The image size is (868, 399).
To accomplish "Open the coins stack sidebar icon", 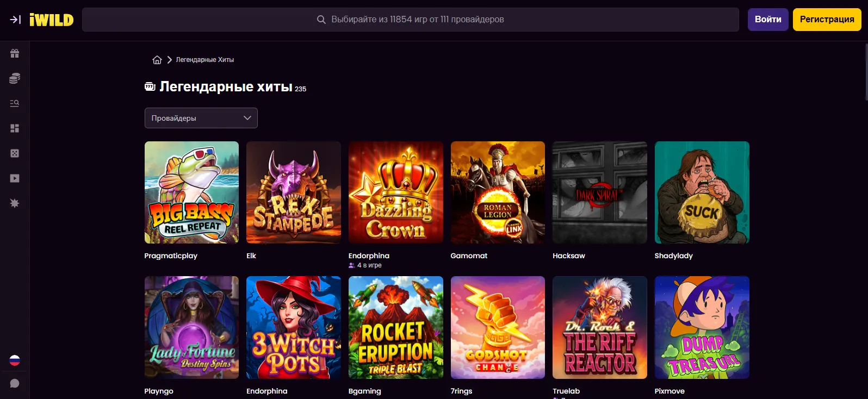I will [x=15, y=78].
